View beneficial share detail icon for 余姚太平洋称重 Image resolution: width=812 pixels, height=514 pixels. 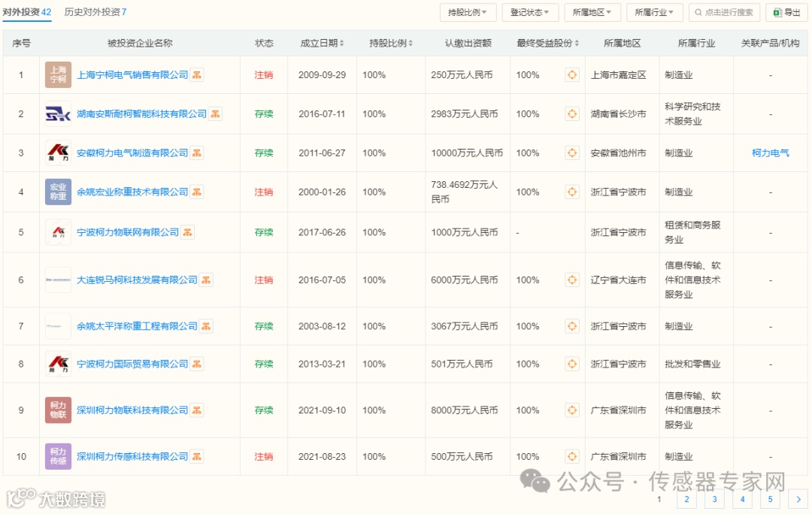(572, 326)
